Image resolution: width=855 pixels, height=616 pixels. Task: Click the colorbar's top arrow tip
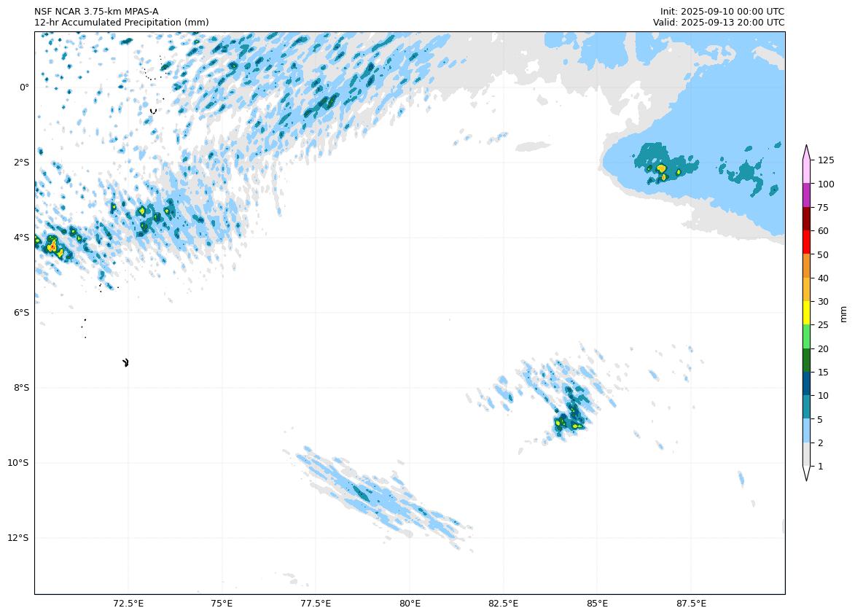(x=806, y=147)
